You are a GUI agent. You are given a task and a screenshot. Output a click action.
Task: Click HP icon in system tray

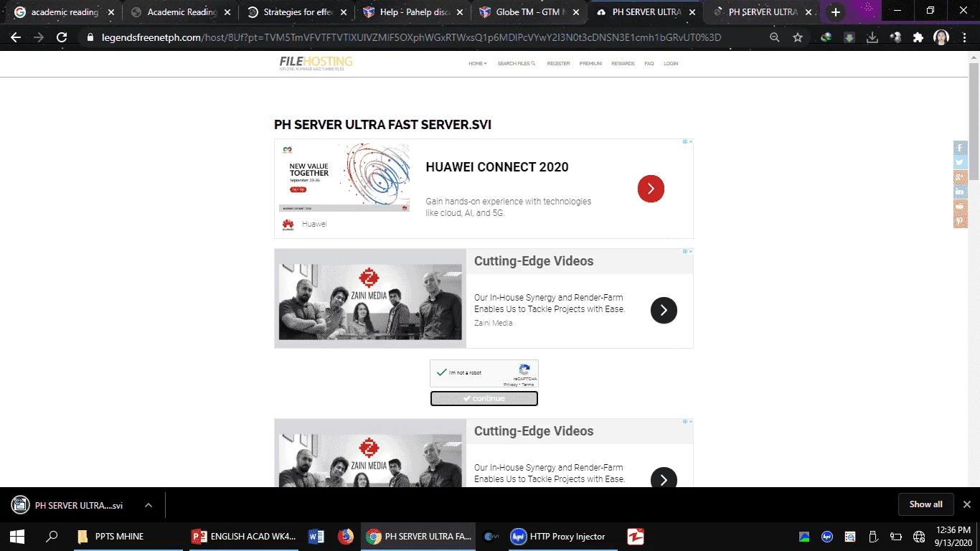[x=827, y=536]
